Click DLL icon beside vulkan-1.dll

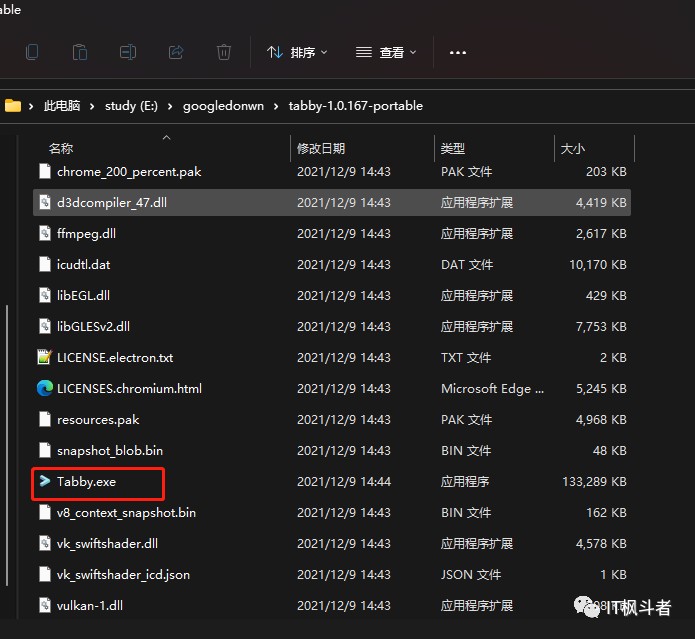point(45,605)
